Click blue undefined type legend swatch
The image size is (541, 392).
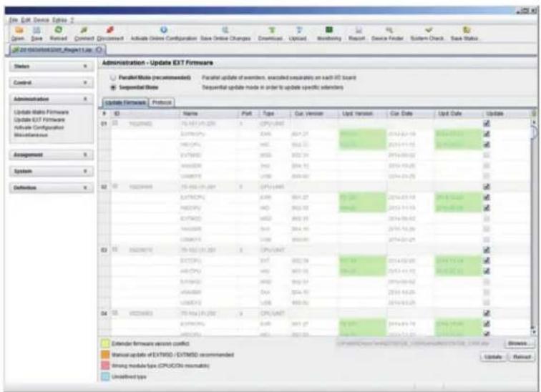tap(105, 376)
